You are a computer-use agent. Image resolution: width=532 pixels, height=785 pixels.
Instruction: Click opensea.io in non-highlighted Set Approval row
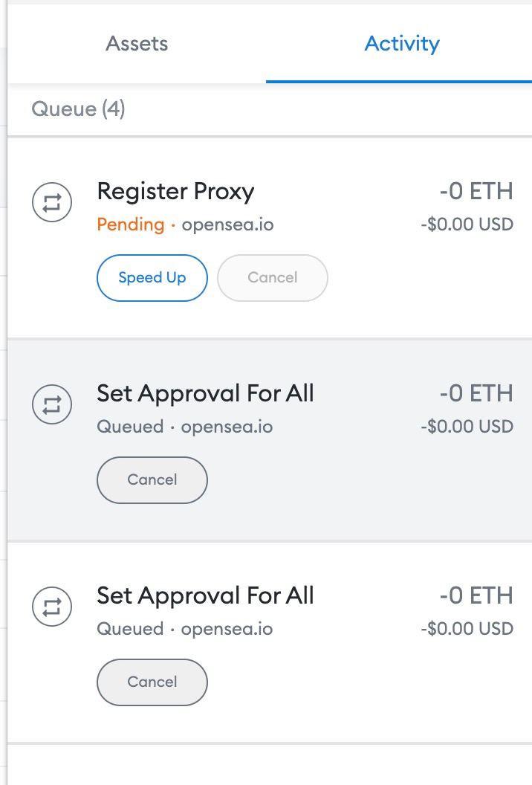(x=227, y=629)
